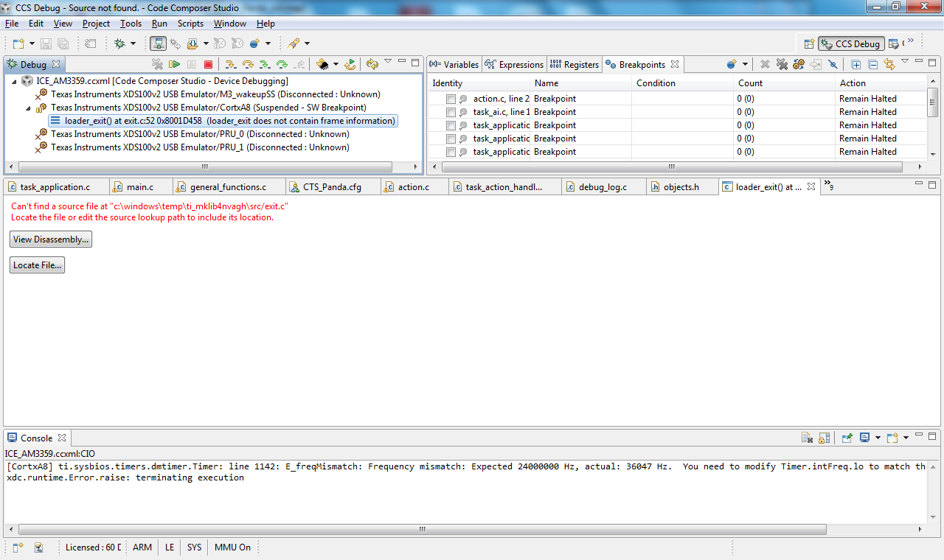Click the Display Selected Console monitor icon
This screenshot has width=944, height=560.
[x=865, y=438]
